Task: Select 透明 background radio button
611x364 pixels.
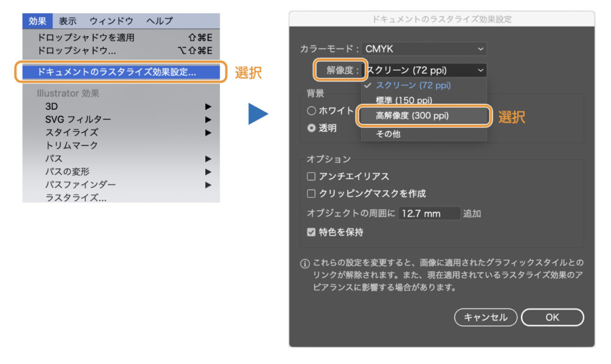Action: [x=311, y=128]
